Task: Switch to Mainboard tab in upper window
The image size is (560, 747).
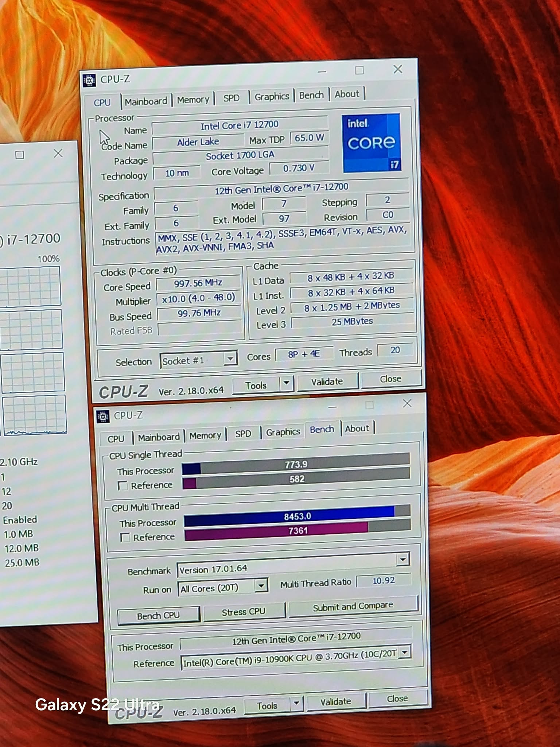Action: pos(146,101)
